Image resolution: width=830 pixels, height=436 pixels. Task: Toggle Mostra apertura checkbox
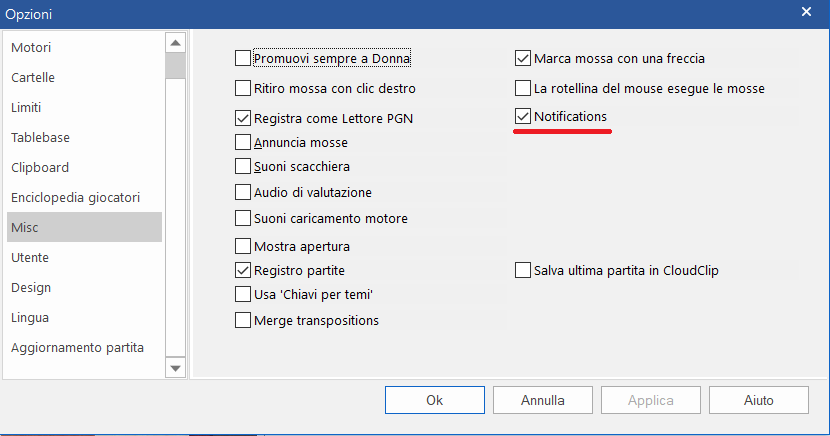point(243,246)
